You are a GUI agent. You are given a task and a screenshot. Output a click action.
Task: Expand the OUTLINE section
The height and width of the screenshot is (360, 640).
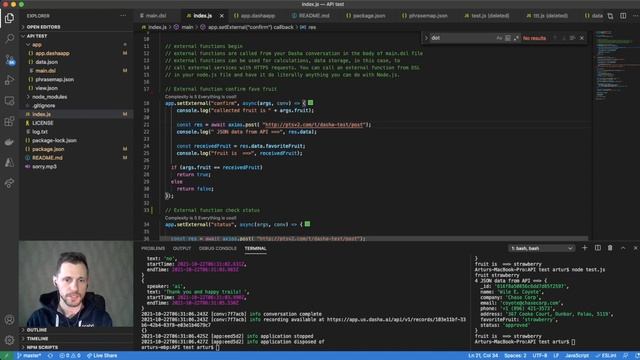point(37,330)
